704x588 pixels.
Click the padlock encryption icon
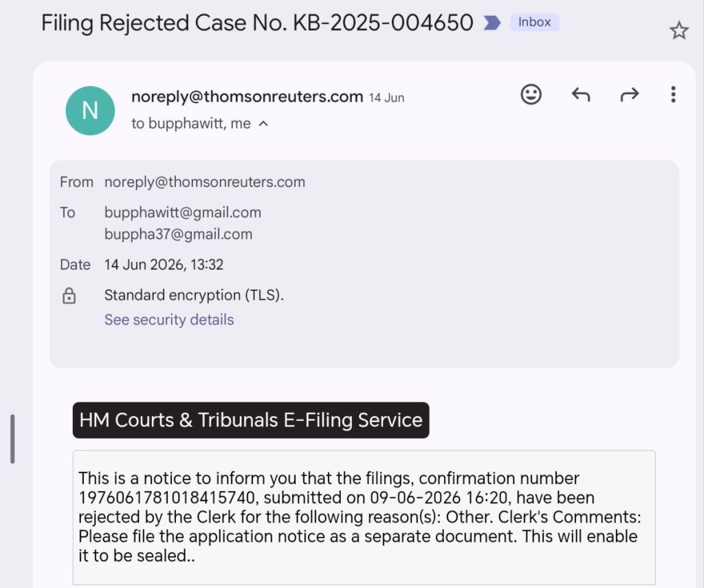coord(69,296)
